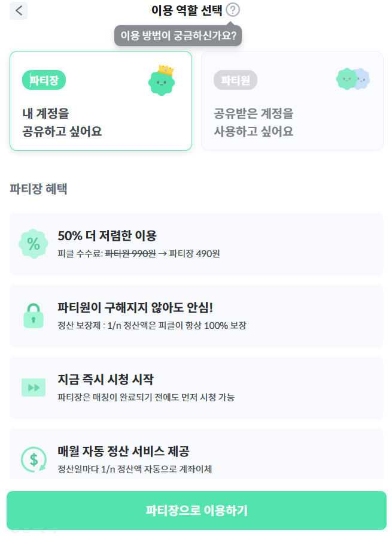Click the question mark help icon

(233, 10)
